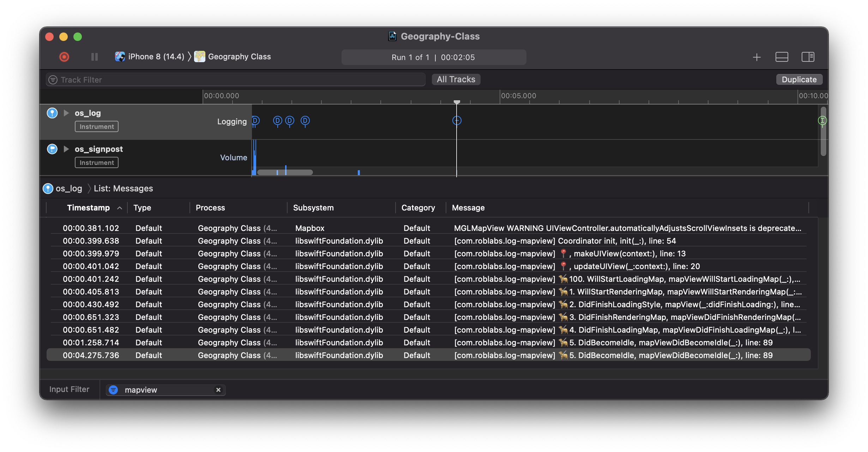868x452 pixels.
Task: Click the track filter icon
Action: 53,80
